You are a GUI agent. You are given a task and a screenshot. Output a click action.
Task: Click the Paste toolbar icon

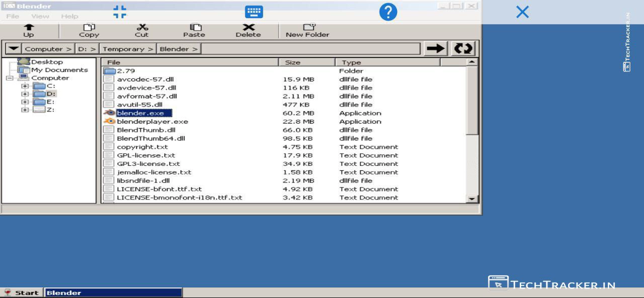point(195,28)
